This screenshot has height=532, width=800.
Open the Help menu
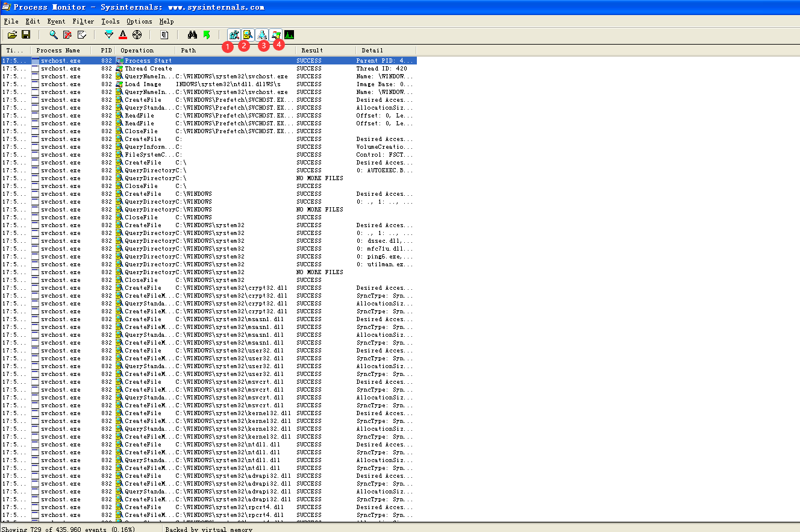166,21
